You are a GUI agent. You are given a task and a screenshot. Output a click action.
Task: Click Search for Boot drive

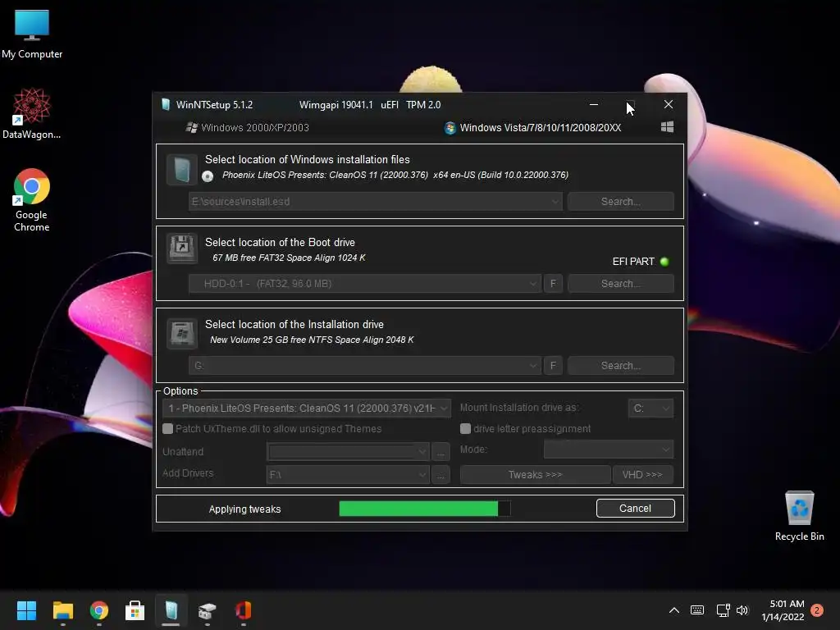(620, 283)
